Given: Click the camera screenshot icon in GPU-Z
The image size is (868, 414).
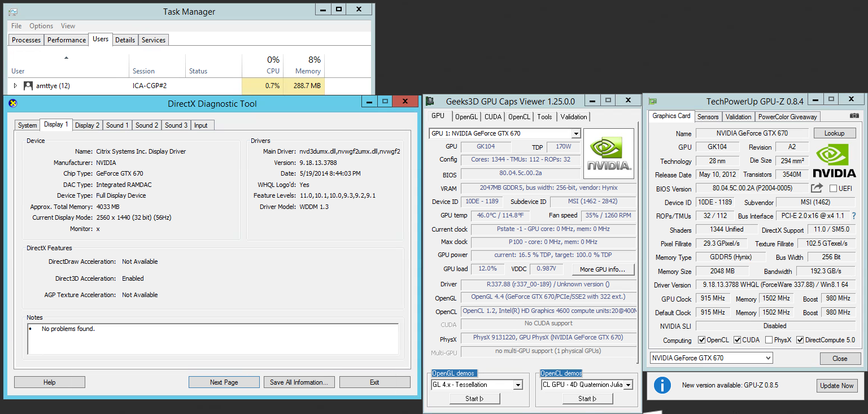Looking at the screenshot, I should [854, 116].
